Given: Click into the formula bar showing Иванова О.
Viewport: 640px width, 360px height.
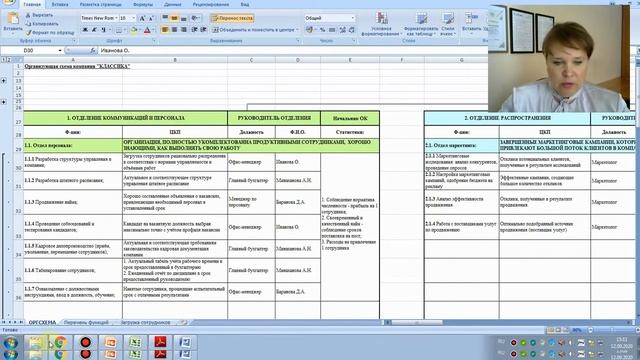Looking at the screenshot, I should pyautogui.click(x=292, y=51).
